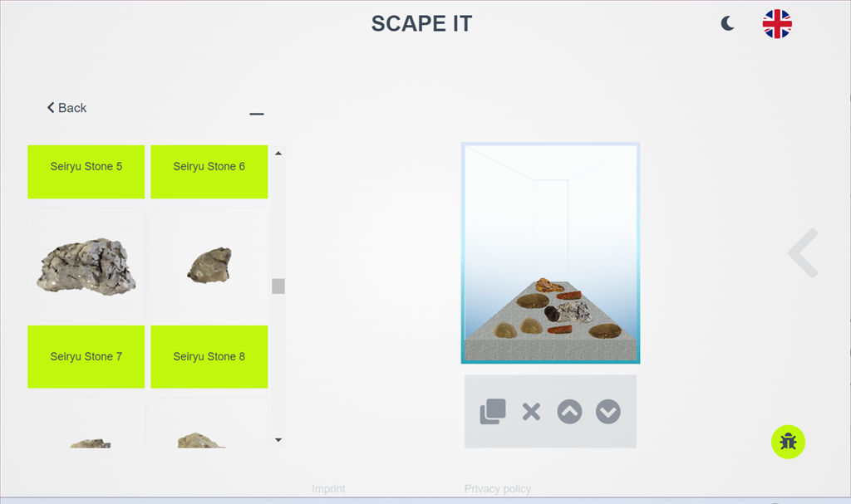The width and height of the screenshot is (851, 504).
Task: Collapse the side panel with large chevron
Action: (804, 252)
